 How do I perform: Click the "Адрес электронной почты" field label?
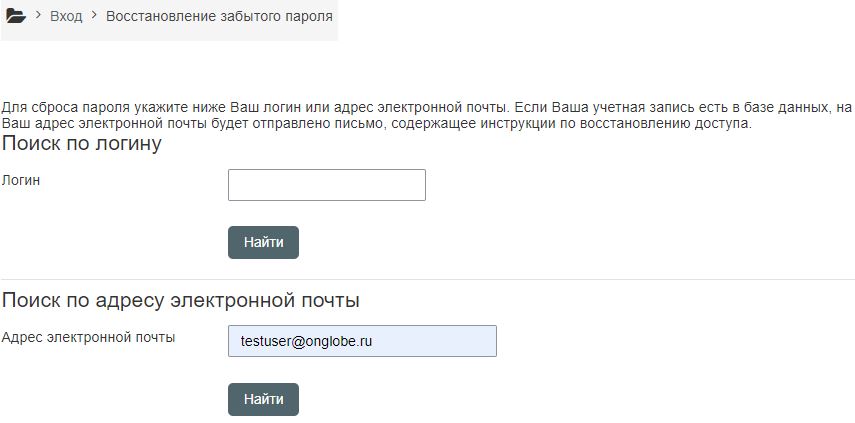(x=88, y=337)
